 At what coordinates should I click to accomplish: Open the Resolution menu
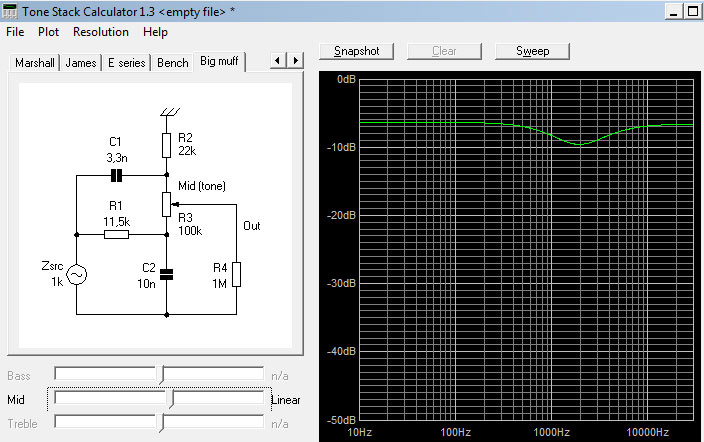[x=101, y=32]
